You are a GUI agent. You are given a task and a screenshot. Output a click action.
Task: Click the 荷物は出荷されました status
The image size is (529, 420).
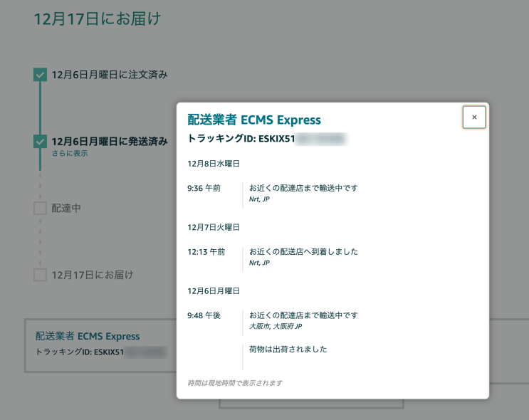click(x=288, y=349)
